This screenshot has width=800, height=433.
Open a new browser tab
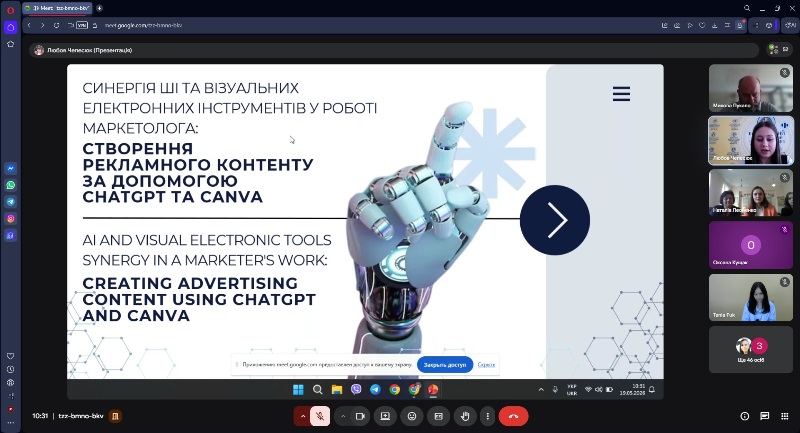pyautogui.click(x=99, y=8)
